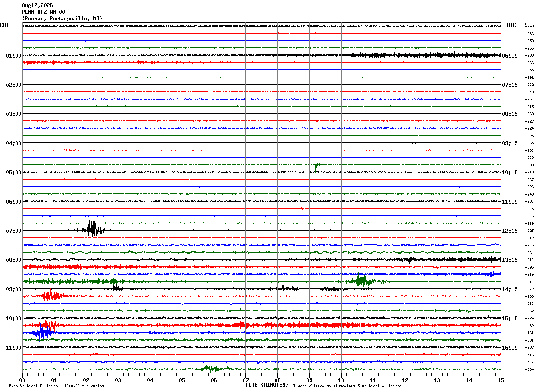Click the TIME (MINUTES) axis title
This screenshot has height=392, width=536.
tap(267, 385)
